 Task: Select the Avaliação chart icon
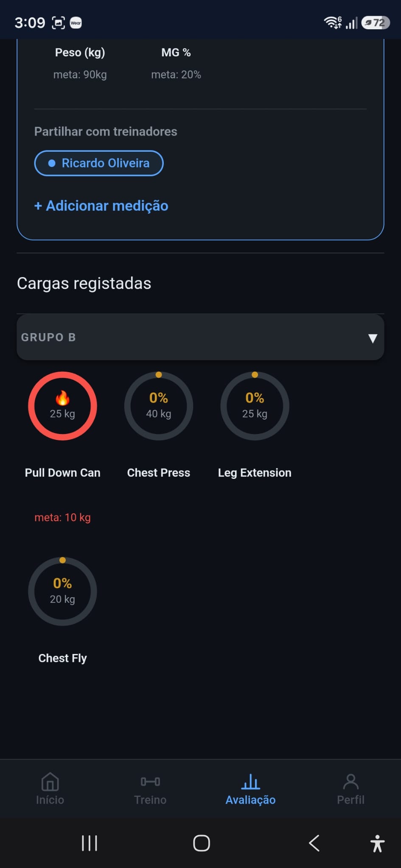(250, 782)
